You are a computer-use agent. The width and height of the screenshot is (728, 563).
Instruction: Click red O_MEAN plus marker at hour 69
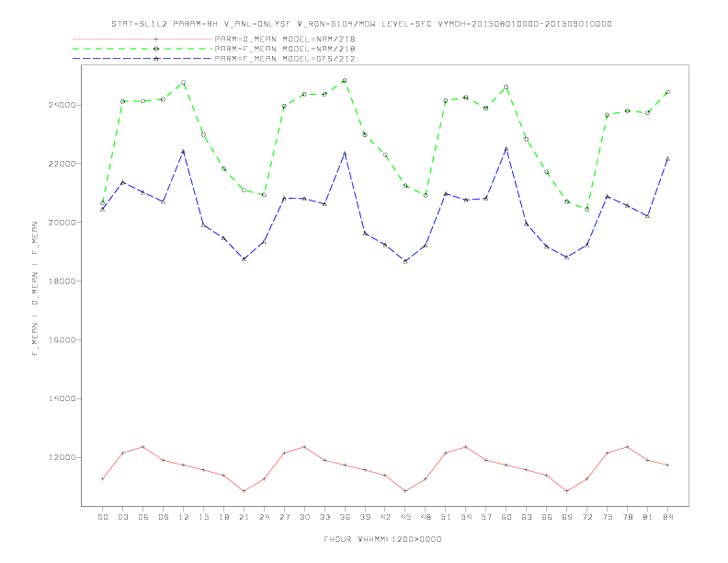point(567,491)
